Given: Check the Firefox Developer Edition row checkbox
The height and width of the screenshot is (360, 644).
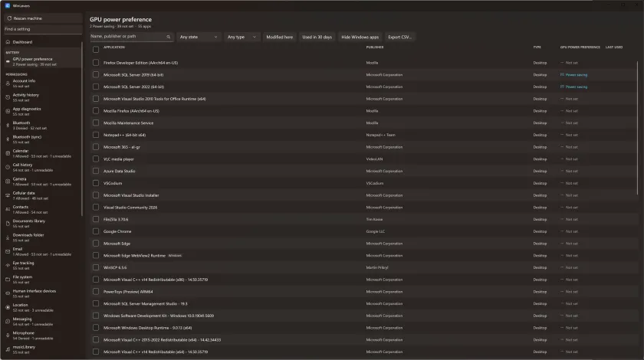Looking at the screenshot, I should [96, 63].
